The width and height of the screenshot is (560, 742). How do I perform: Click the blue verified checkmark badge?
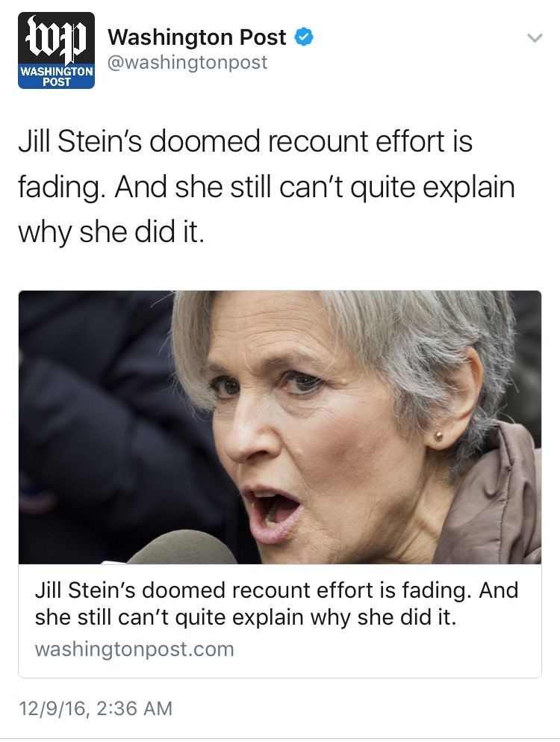click(304, 37)
